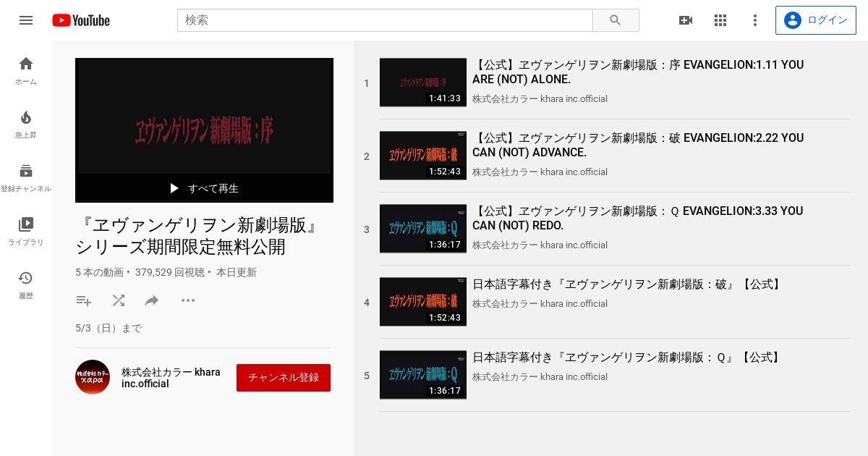Click the ログイン sign-in button
Image resolution: width=868 pixels, height=456 pixels.
click(x=815, y=20)
